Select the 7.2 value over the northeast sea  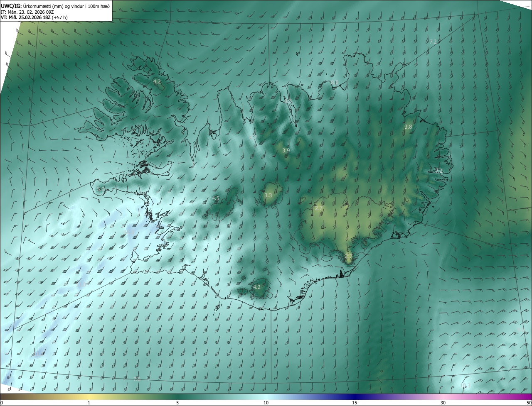[x=433, y=42]
